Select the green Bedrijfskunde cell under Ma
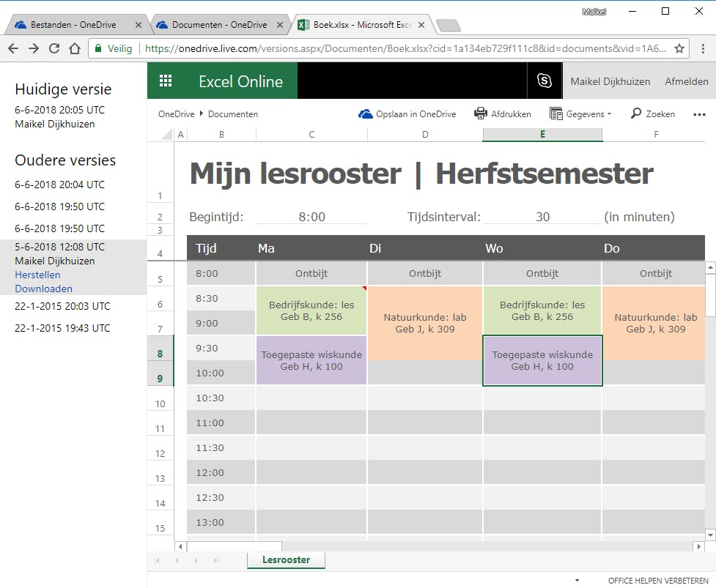This screenshot has width=716, height=588. coord(311,310)
